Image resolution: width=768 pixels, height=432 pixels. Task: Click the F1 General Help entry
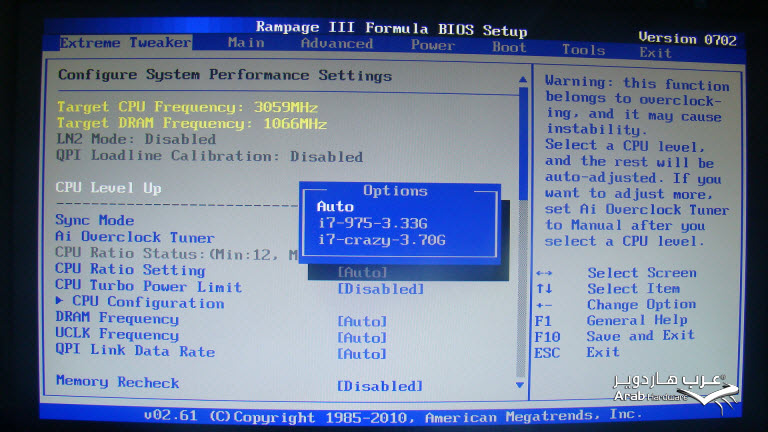tap(611, 320)
